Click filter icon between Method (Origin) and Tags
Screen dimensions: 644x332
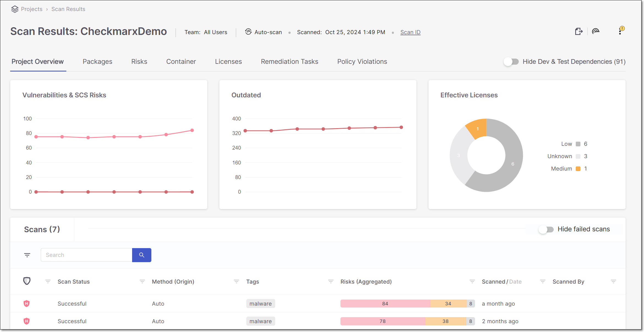point(236,281)
